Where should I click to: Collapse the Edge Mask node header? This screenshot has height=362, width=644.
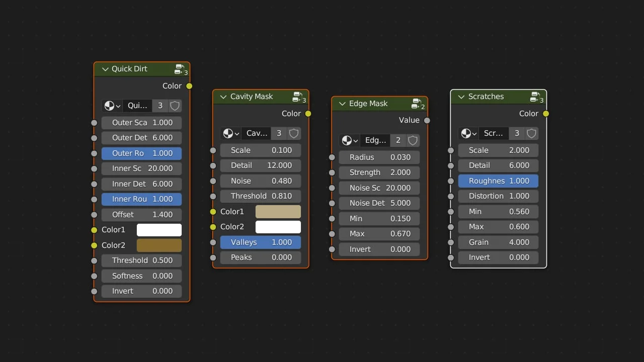pos(342,104)
